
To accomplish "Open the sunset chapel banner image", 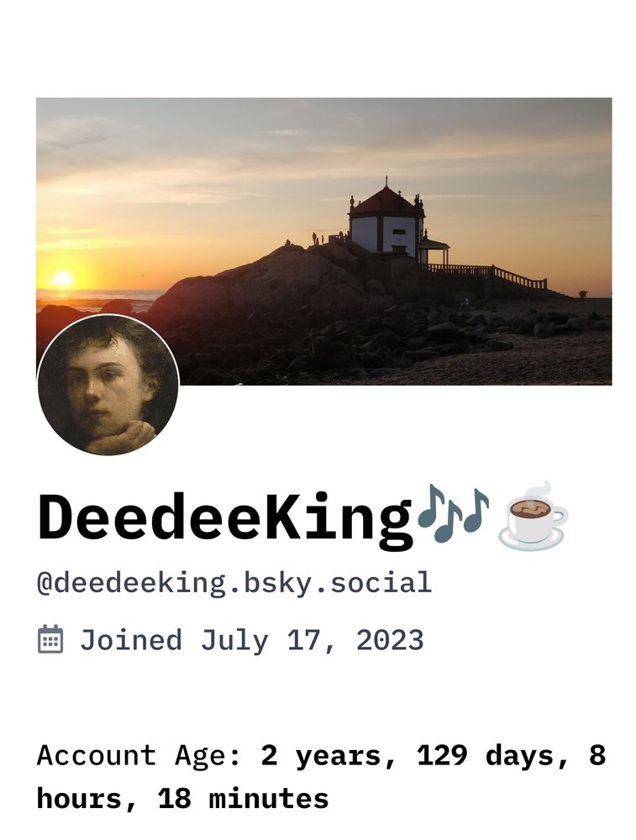I will point(323,241).
